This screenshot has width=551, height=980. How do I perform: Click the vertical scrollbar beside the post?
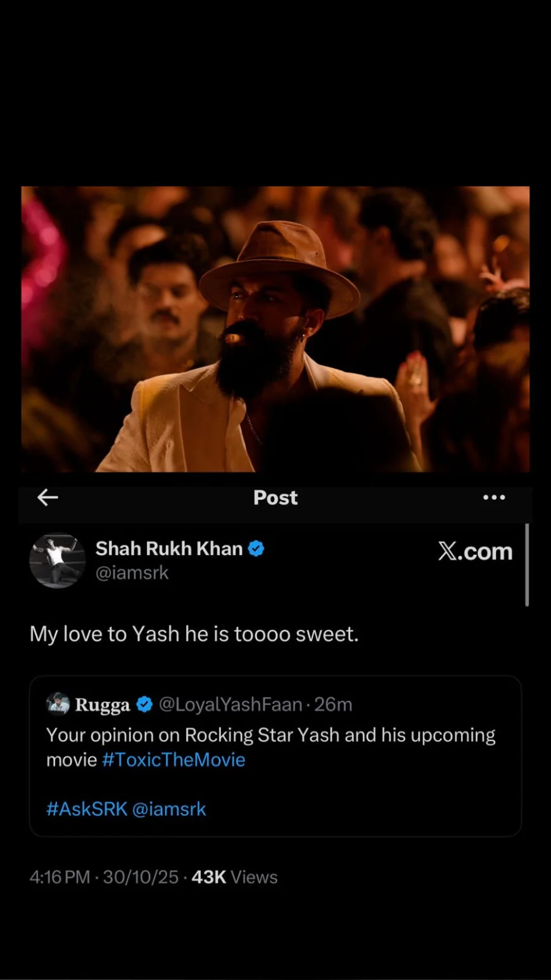[527, 564]
